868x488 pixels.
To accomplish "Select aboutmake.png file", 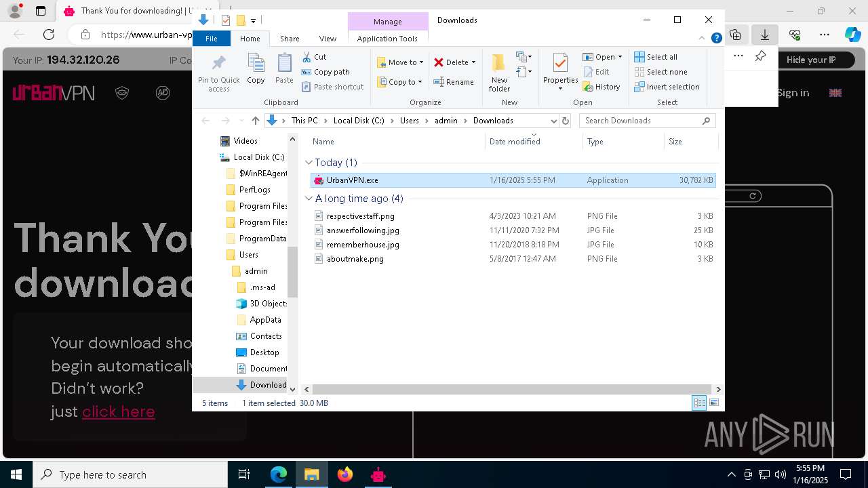I will click(513, 259).
